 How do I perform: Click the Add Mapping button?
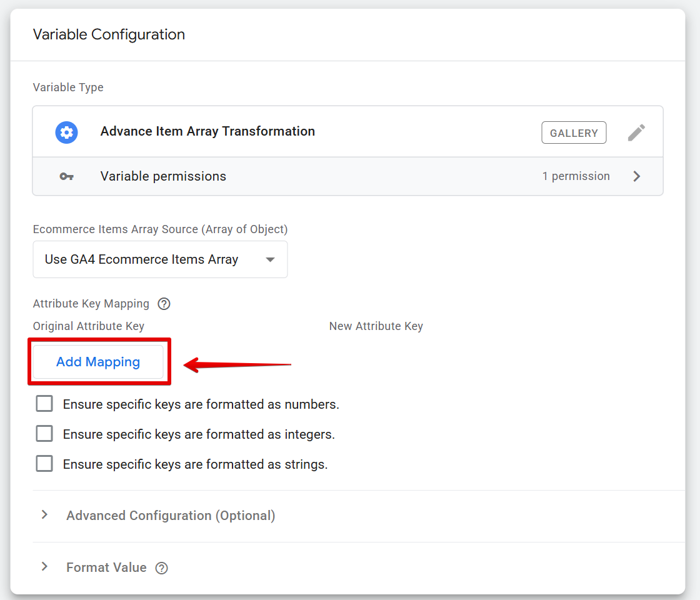coord(99,361)
